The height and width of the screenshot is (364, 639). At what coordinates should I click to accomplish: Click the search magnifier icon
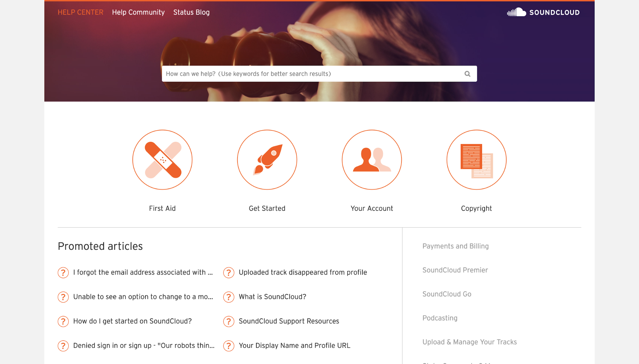tap(467, 74)
